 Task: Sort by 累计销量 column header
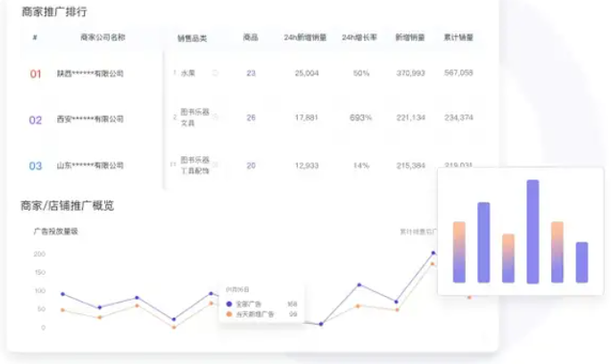tap(458, 38)
